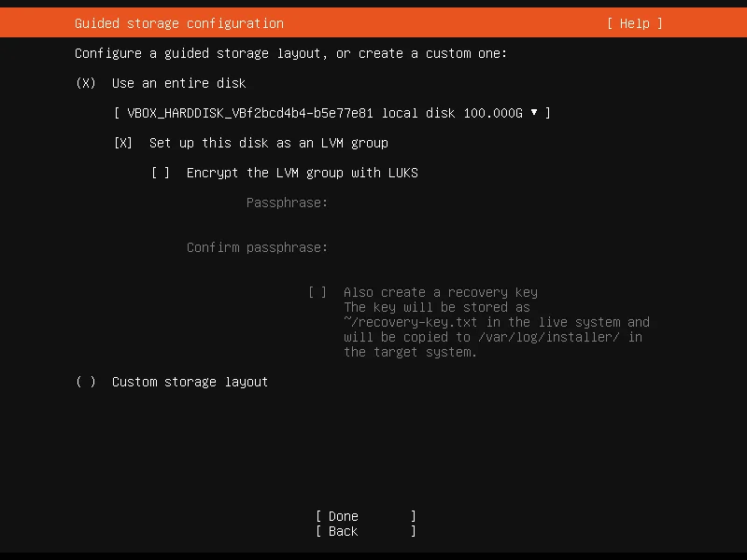Click the "Encrypt the LVM group with LUKS" label
747x560 pixels.
(303, 173)
